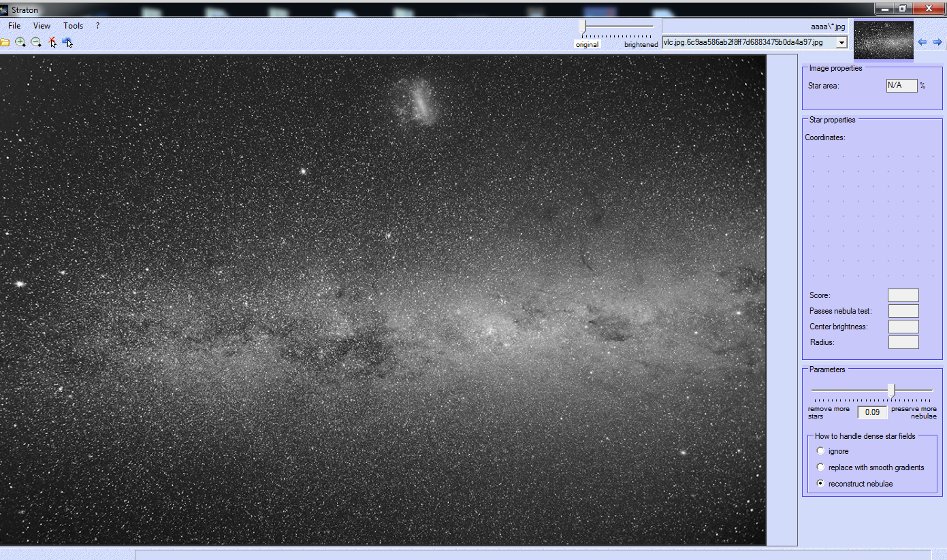947x560 pixels.
Task: Click the original/brightened slider handle
Action: pyautogui.click(x=582, y=26)
